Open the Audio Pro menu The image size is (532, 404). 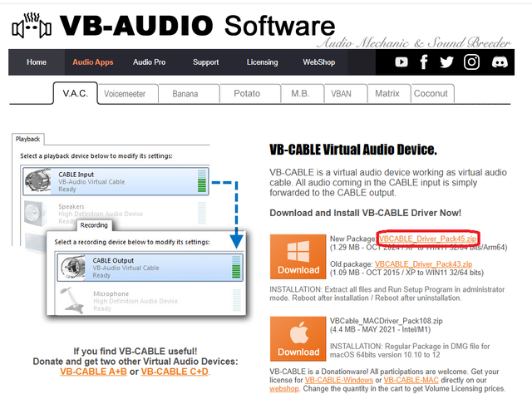point(150,62)
